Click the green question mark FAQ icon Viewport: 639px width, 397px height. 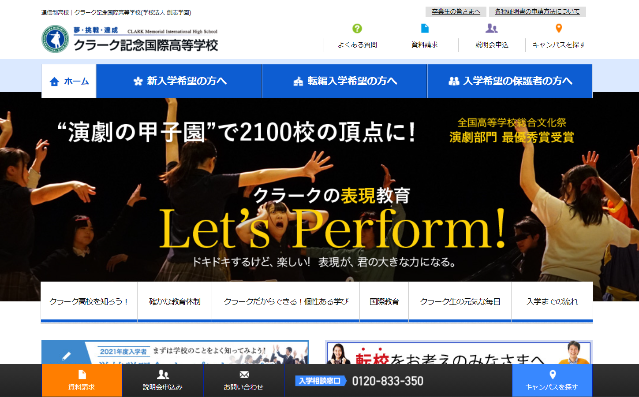(357, 29)
